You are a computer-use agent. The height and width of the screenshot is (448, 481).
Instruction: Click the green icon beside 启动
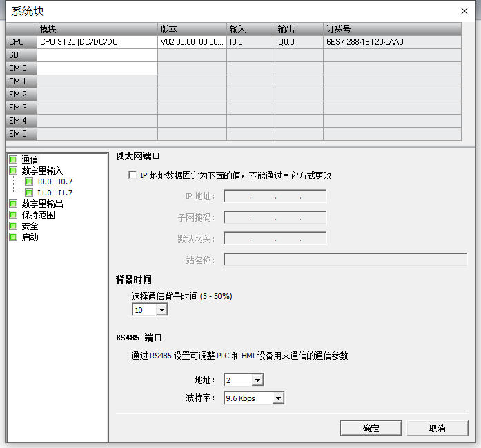tap(13, 237)
